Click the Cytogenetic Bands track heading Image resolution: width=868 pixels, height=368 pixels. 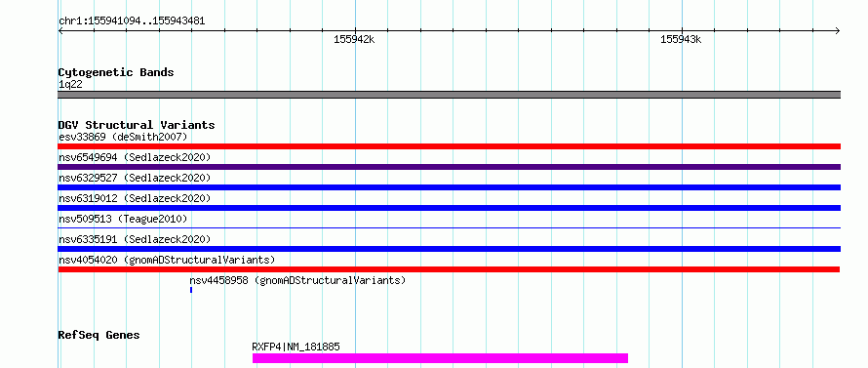[116, 72]
